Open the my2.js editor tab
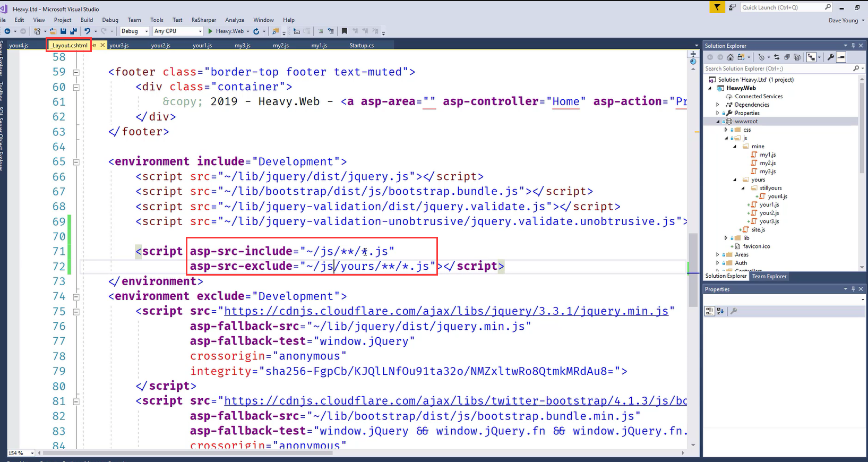This screenshot has height=462, width=868. coord(281,46)
